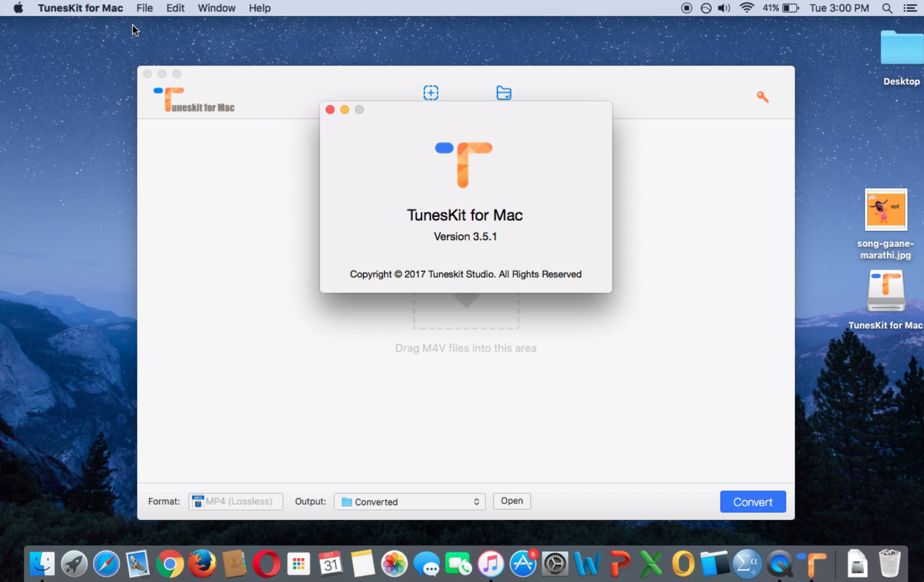The width and height of the screenshot is (924, 582).
Task: Click the Wi-Fi icon in menu bar
Action: click(747, 8)
